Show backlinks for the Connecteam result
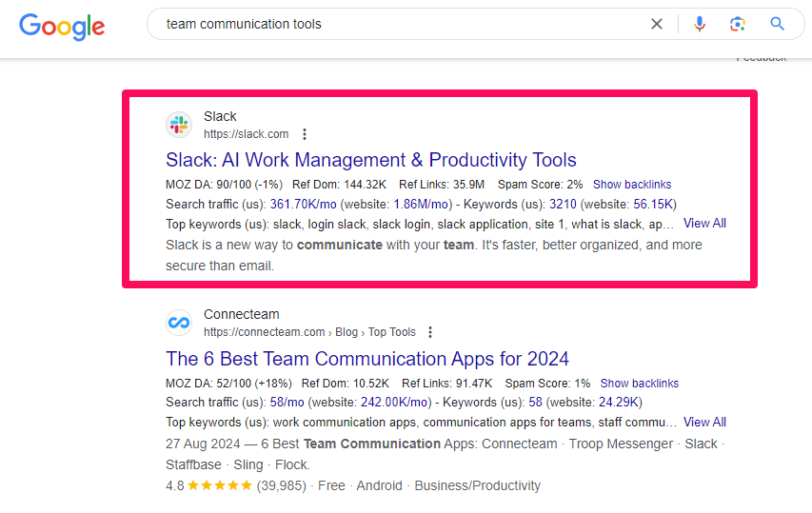 point(639,383)
